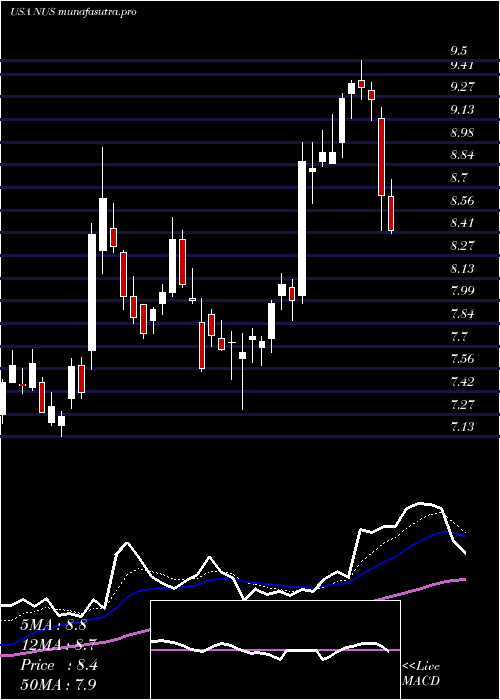Image resolution: width=500 pixels, height=700 pixels.
Task: Click the 'USA NUS munafasutra.pro' title text
Action: point(73,12)
